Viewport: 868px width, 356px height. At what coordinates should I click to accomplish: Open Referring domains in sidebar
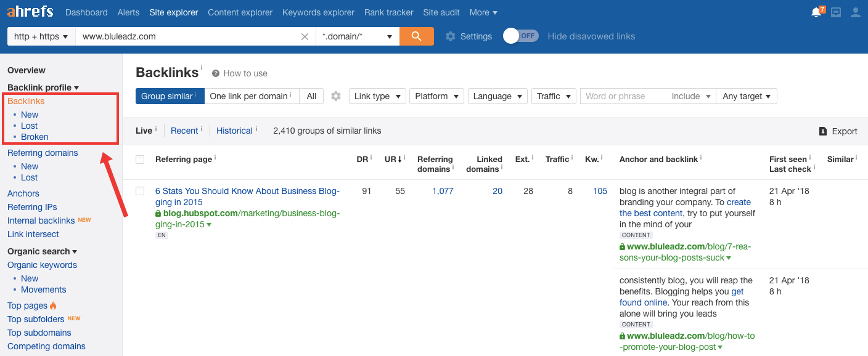coord(43,153)
